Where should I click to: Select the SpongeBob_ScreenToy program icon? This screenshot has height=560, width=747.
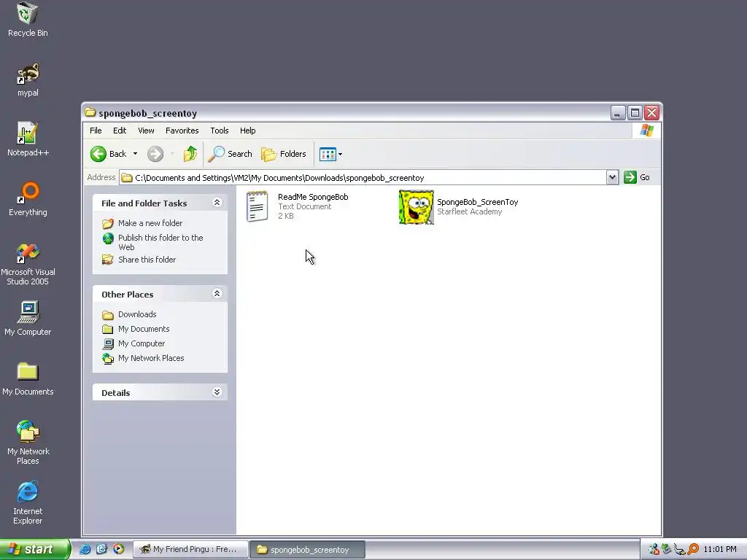416,206
